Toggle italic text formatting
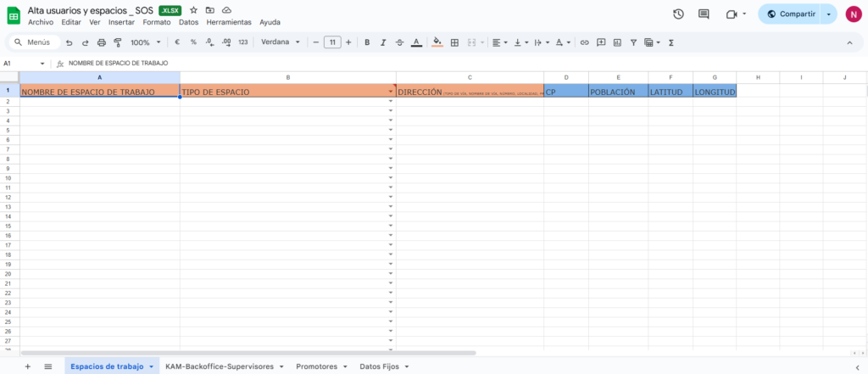 (x=383, y=42)
